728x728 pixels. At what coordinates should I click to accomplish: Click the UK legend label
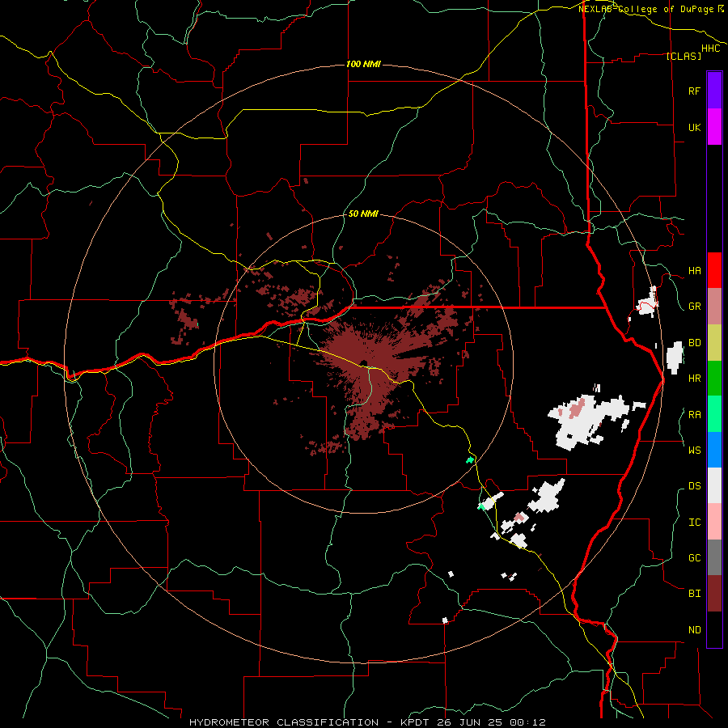pos(694,127)
